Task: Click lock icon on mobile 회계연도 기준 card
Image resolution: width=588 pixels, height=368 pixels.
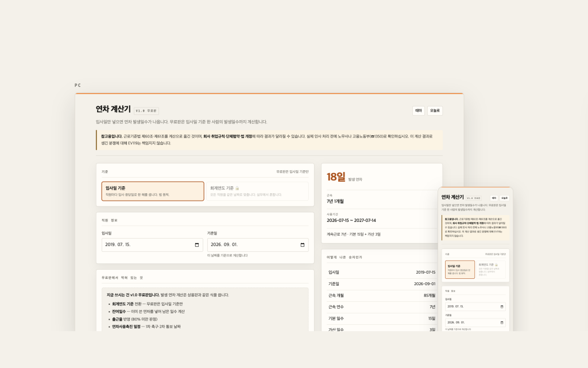Action: [x=496, y=264]
